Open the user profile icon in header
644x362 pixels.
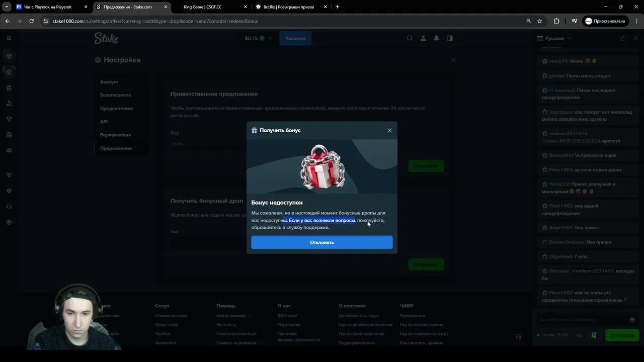[423, 38]
